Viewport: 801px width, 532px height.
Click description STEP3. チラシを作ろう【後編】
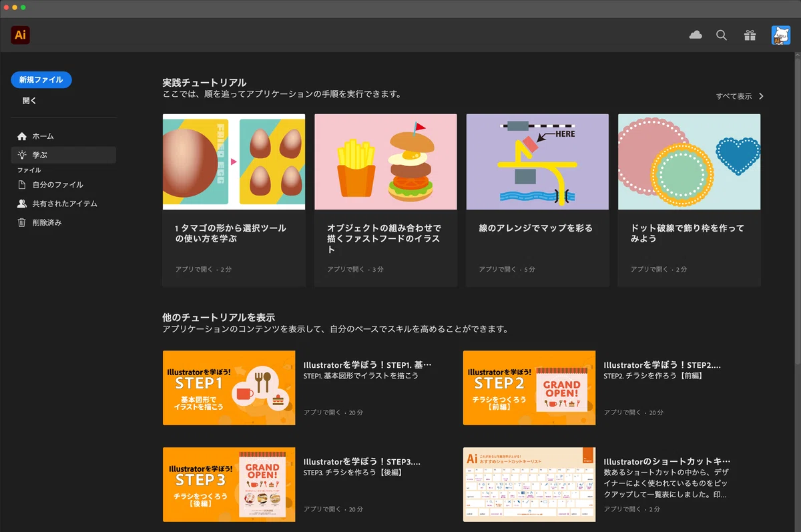(x=352, y=472)
